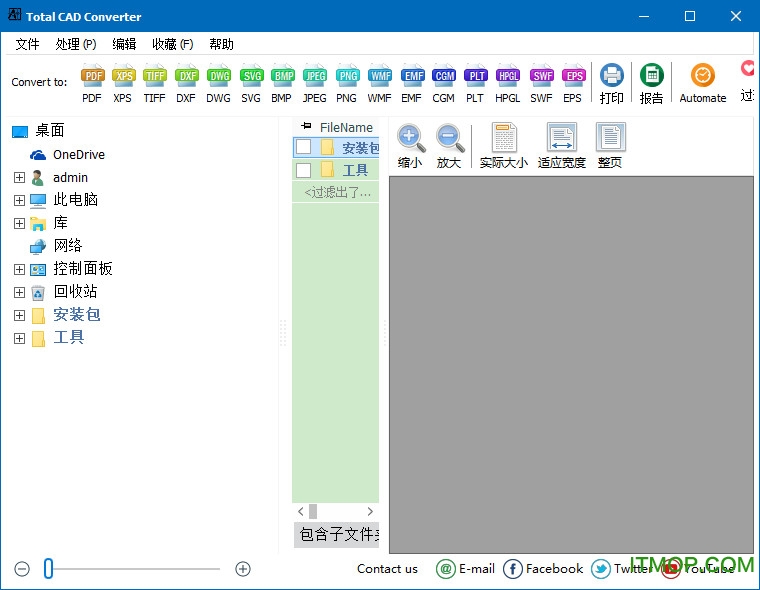The image size is (760, 590).
Task: Increase size with plus circle button
Action: (243, 569)
